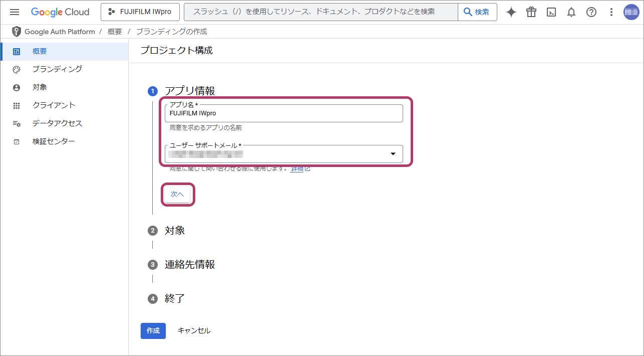Click the アプリ名 input field
Image resolution: width=644 pixels, height=356 pixels.
click(x=283, y=114)
